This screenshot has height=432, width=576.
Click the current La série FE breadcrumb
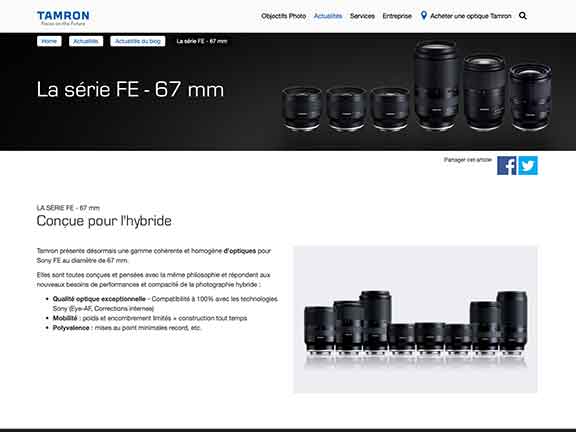[x=202, y=41]
